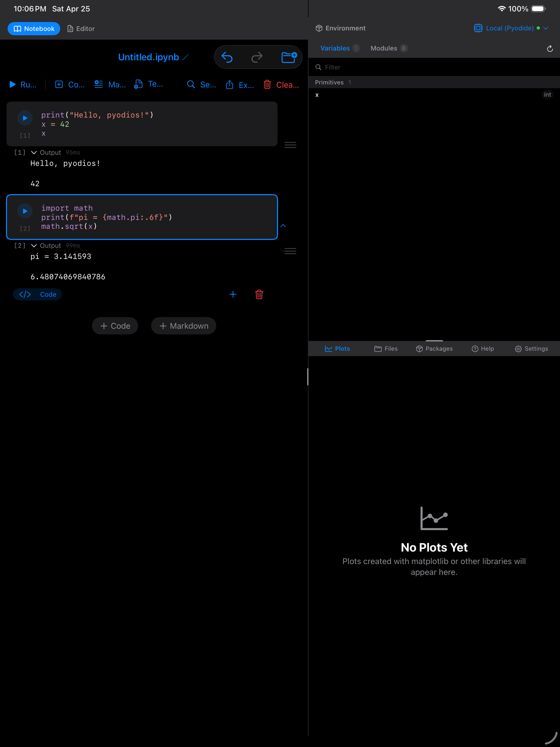
Task: Click the pi = 3.141593 output
Action: (x=61, y=257)
